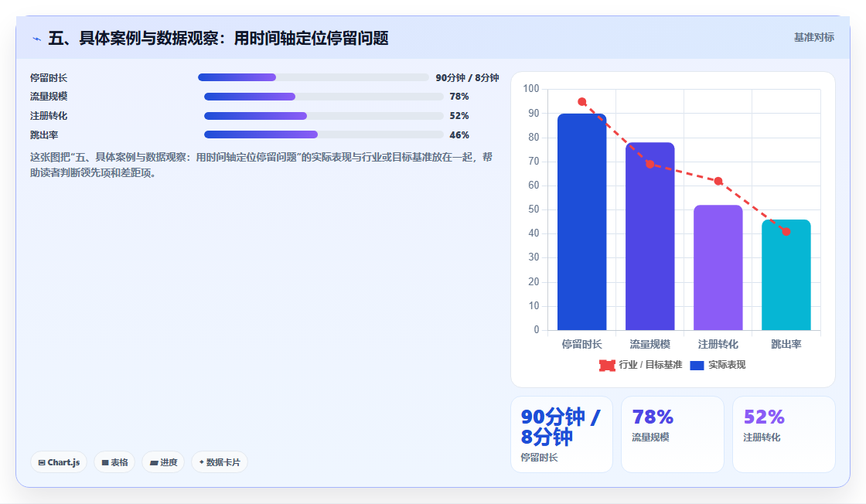The width and height of the screenshot is (866, 504).
Task: Click the slide title 五、具体案例与数据观察
Action: click(x=218, y=38)
